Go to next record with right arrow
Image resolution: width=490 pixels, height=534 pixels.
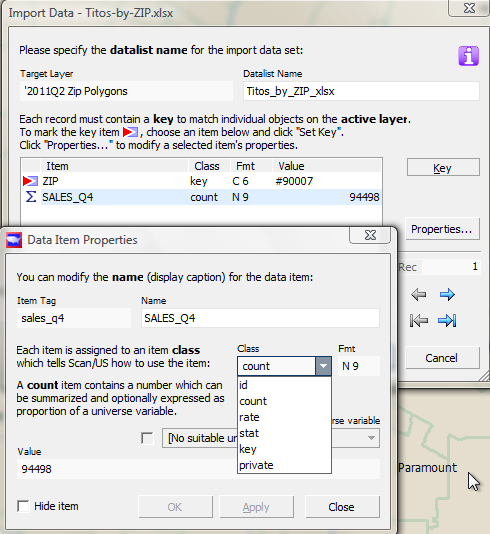[447, 294]
